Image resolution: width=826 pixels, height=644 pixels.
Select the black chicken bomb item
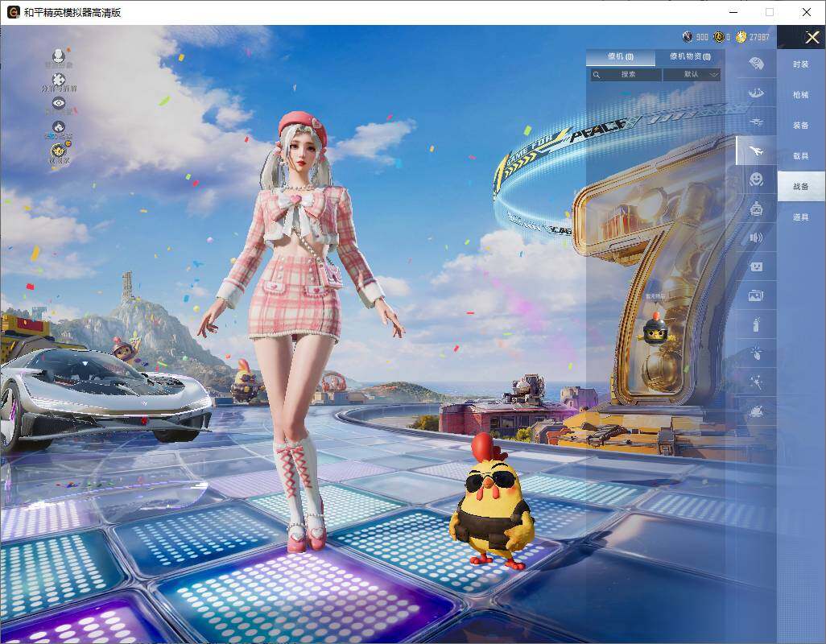[655, 329]
